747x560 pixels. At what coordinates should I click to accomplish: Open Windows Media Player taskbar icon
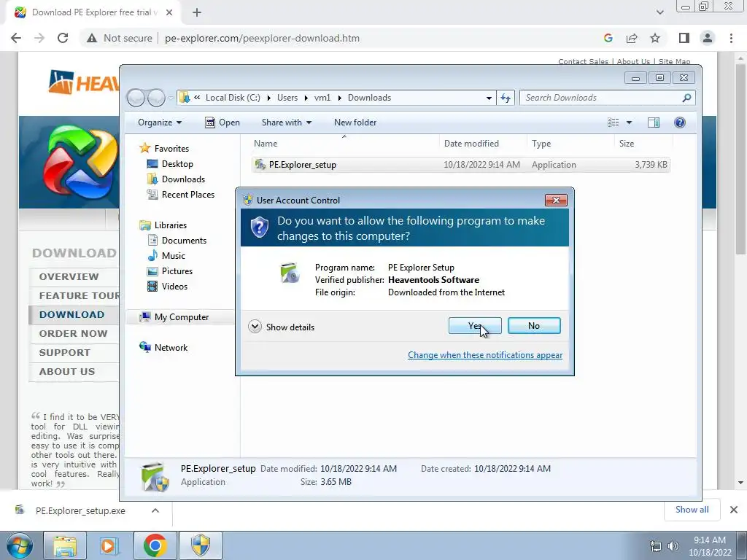(x=108, y=545)
